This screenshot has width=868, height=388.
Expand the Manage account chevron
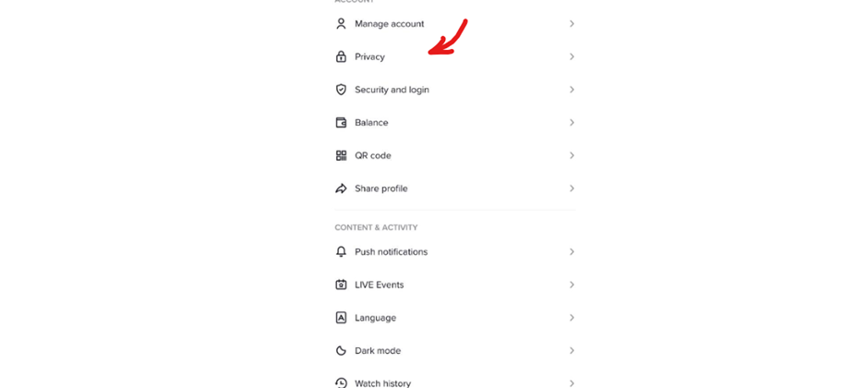click(x=572, y=24)
